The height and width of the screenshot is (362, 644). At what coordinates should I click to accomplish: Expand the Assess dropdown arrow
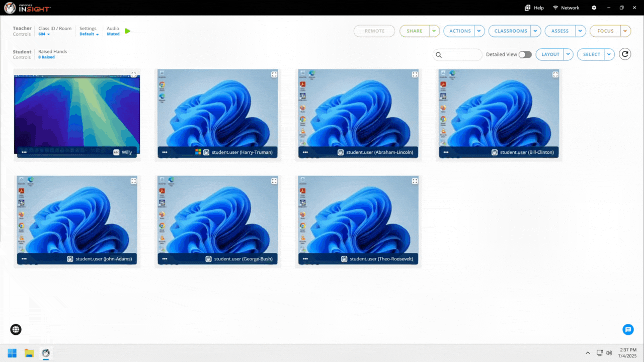pyautogui.click(x=581, y=31)
